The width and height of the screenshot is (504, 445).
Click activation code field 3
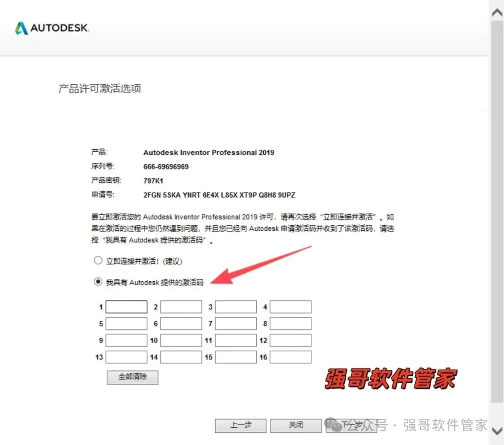(x=236, y=307)
